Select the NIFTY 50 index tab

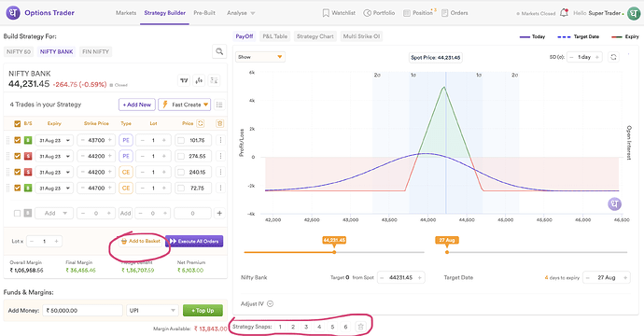[19, 51]
